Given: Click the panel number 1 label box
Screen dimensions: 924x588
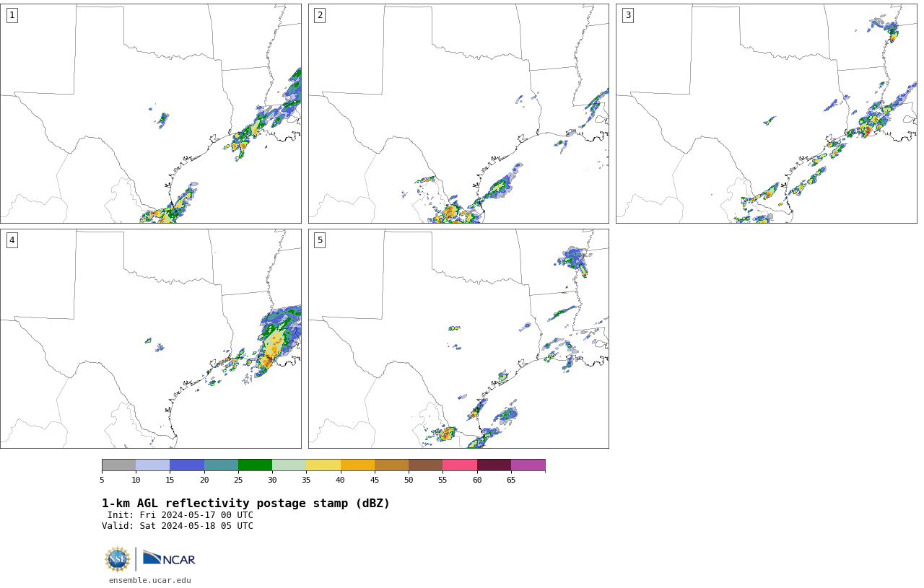Looking at the screenshot, I should [12, 15].
